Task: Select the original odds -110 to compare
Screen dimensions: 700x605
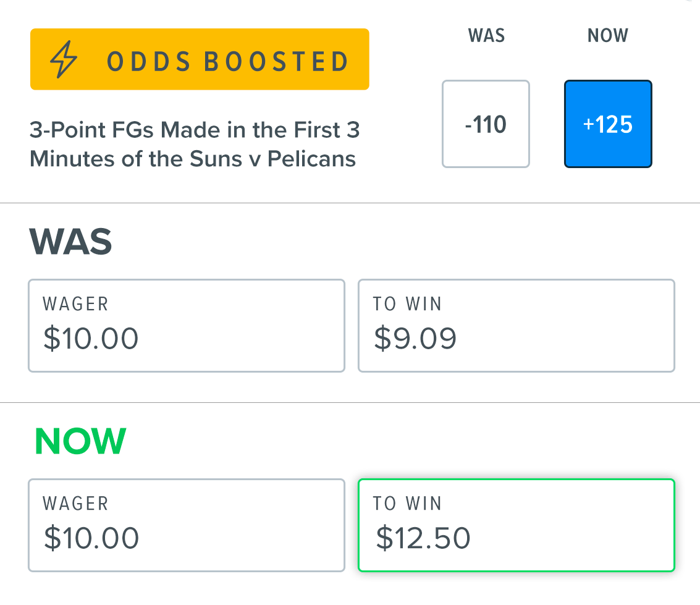Action: pos(486,124)
